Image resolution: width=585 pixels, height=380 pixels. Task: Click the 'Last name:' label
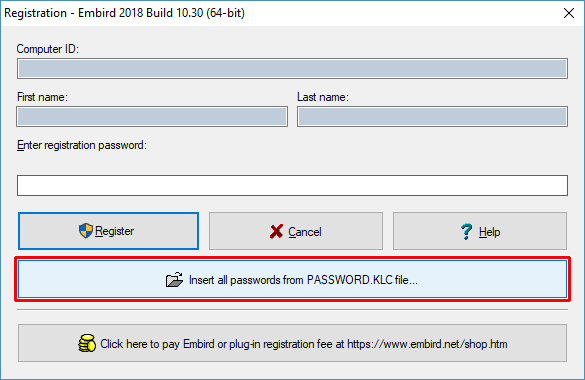tap(323, 97)
